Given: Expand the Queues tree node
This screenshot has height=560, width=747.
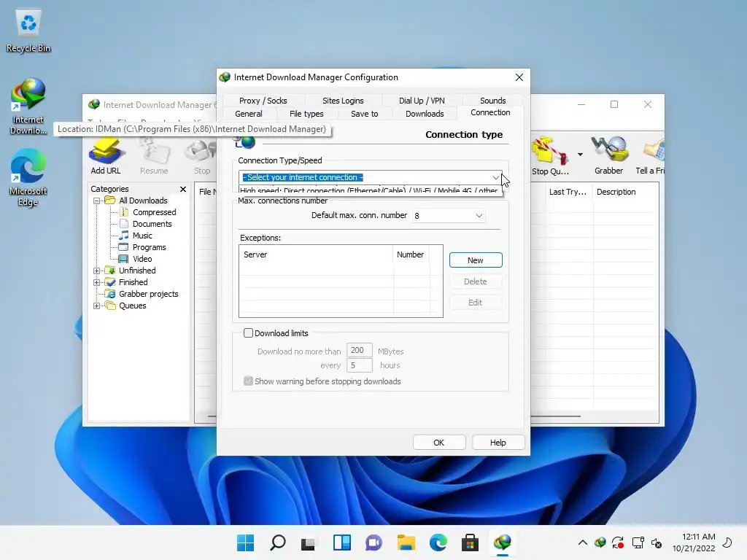Looking at the screenshot, I should [97, 306].
